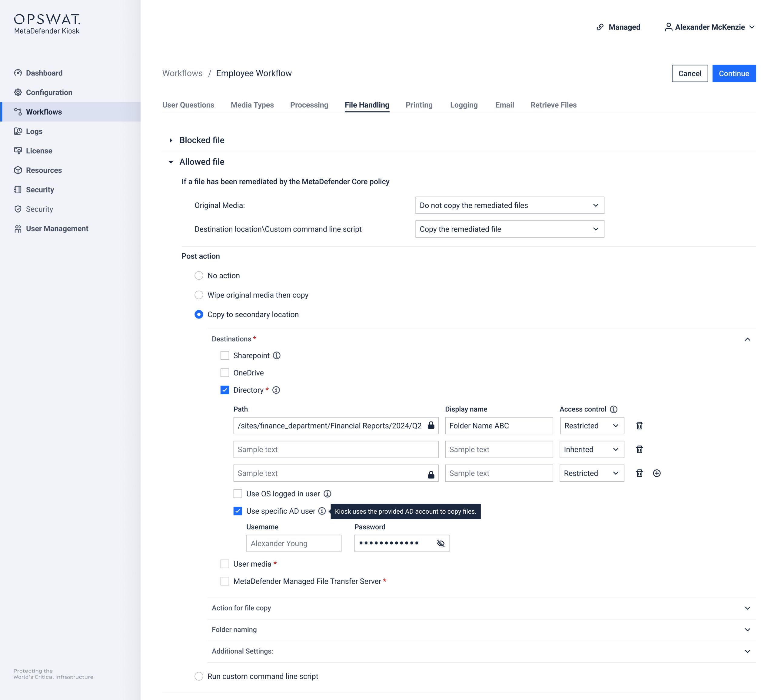Open Dashboard from the sidebar
Viewport: 778px width, 700px height.
pos(44,73)
